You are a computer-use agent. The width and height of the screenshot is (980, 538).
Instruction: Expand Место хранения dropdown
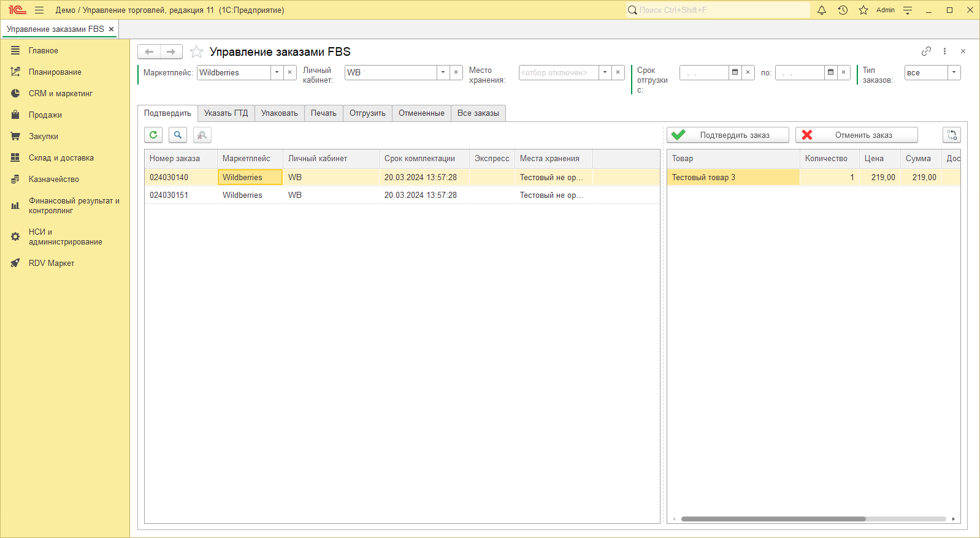(x=605, y=72)
